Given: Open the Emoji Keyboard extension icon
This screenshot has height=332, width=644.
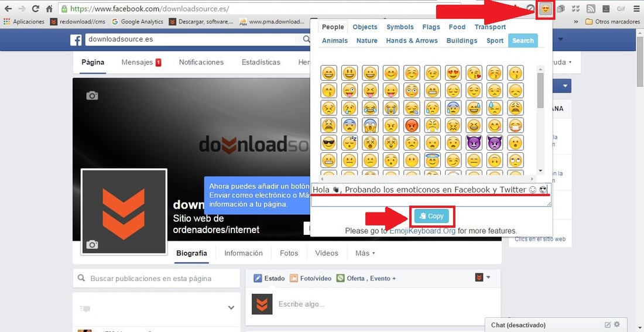Looking at the screenshot, I should click(x=546, y=9).
